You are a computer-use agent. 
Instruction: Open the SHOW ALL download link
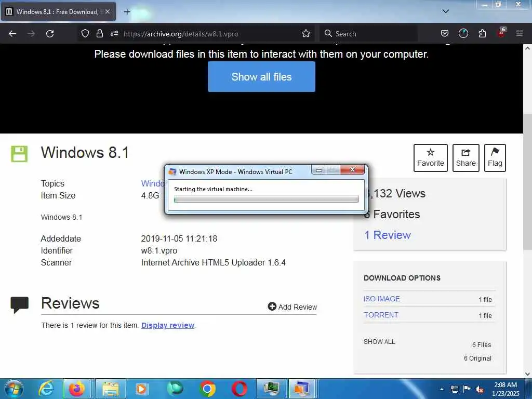(379, 342)
